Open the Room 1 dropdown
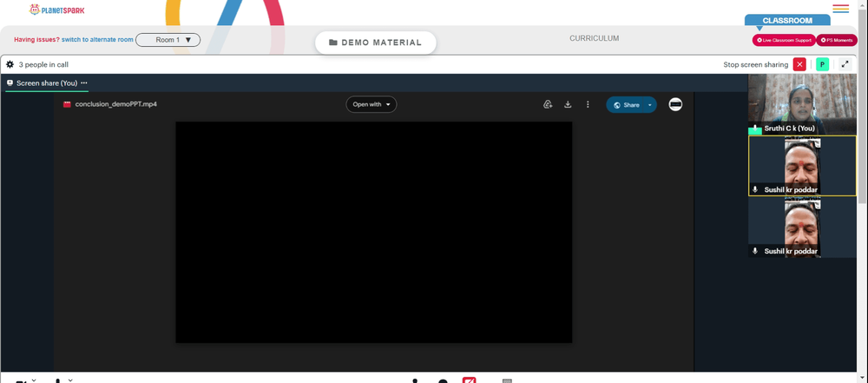Viewport: 868px width, 383px height. click(x=168, y=40)
